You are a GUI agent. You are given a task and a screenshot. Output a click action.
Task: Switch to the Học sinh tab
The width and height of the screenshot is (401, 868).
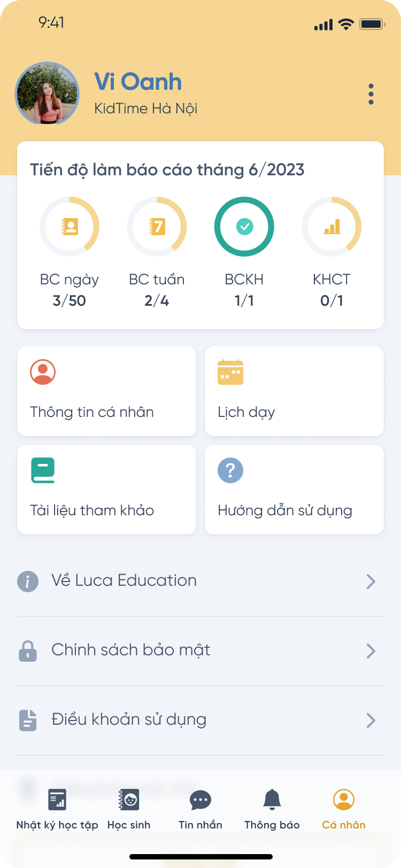pos(129,810)
